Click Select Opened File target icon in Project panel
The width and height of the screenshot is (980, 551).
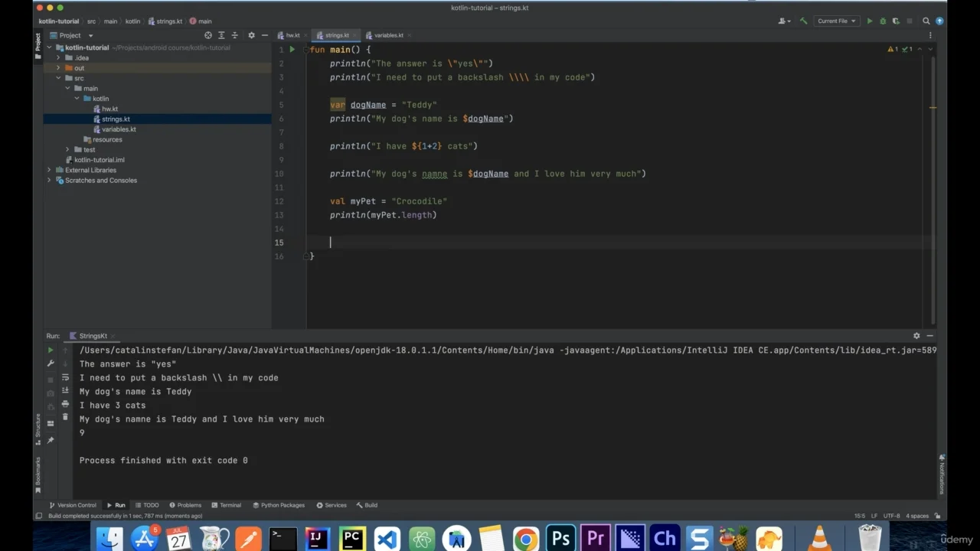coord(207,35)
